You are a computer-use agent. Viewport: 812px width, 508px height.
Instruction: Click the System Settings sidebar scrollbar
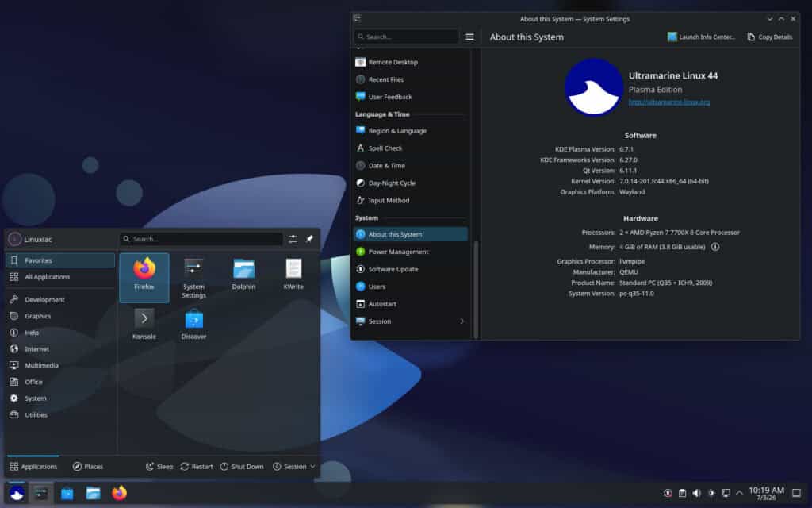click(476, 291)
